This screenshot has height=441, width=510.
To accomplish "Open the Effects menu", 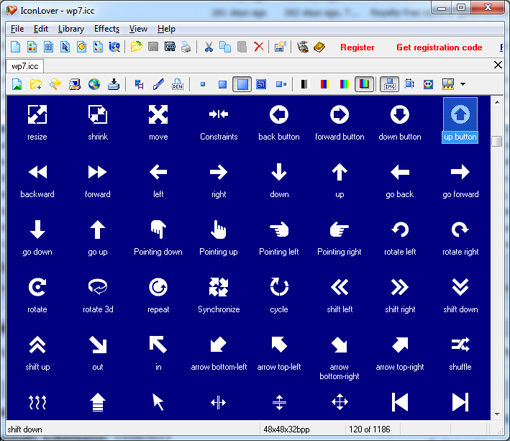I will (x=107, y=29).
